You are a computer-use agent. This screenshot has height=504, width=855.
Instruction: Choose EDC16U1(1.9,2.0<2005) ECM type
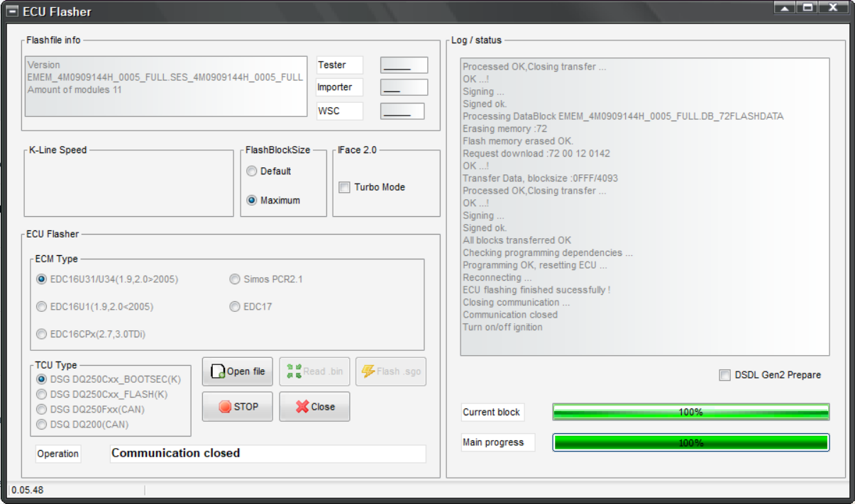click(42, 307)
